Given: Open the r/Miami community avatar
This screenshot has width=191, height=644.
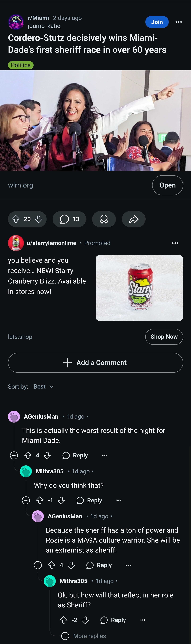Looking at the screenshot, I should click(16, 22).
